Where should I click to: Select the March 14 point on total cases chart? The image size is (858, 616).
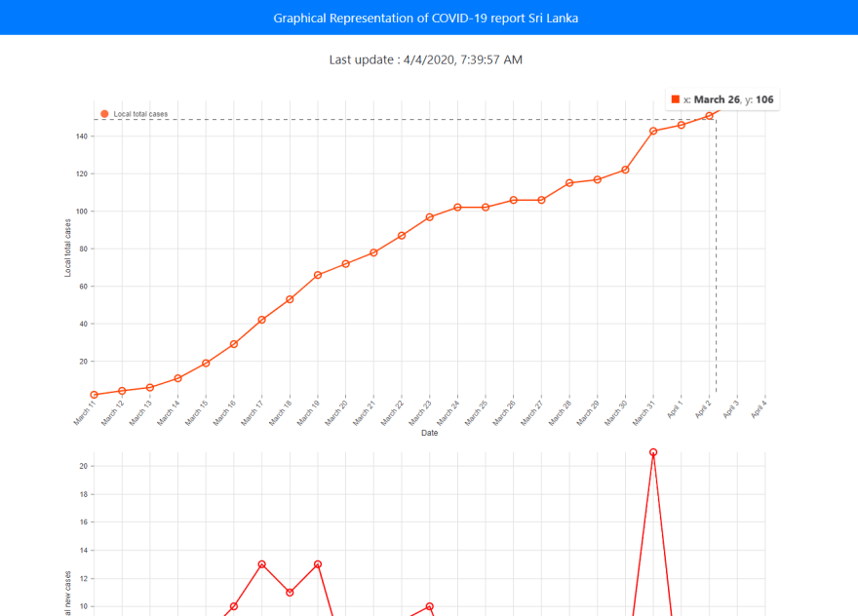pos(177,378)
